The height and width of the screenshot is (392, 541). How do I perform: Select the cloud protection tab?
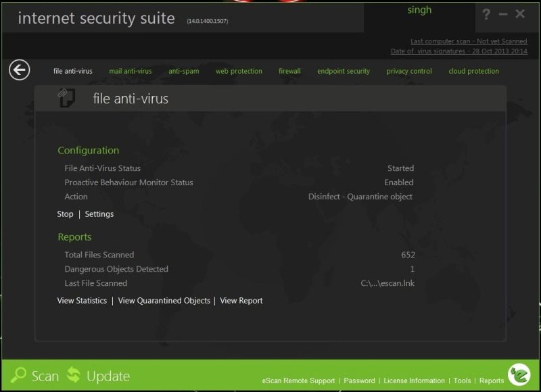click(x=474, y=71)
